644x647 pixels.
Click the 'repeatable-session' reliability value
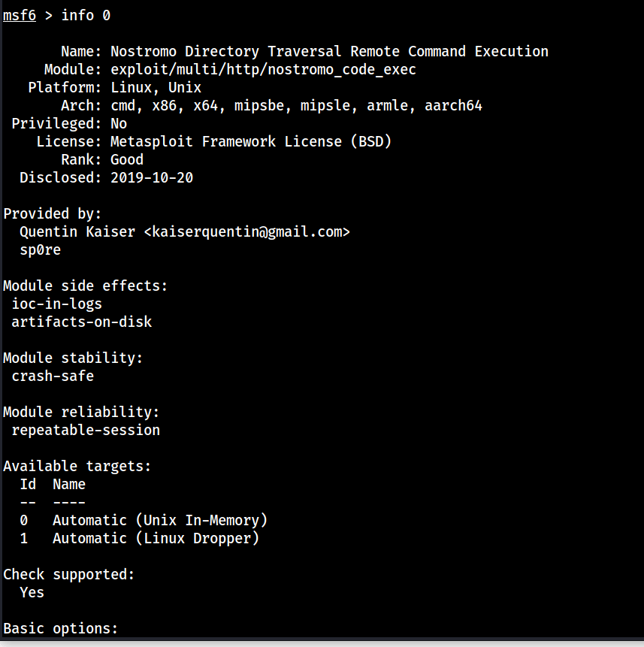tap(86, 431)
